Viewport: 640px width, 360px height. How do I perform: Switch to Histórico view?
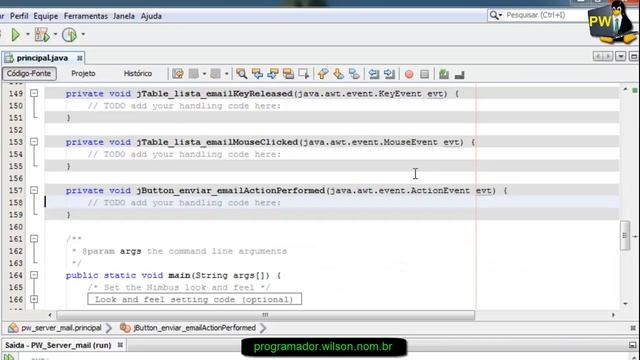(138, 73)
